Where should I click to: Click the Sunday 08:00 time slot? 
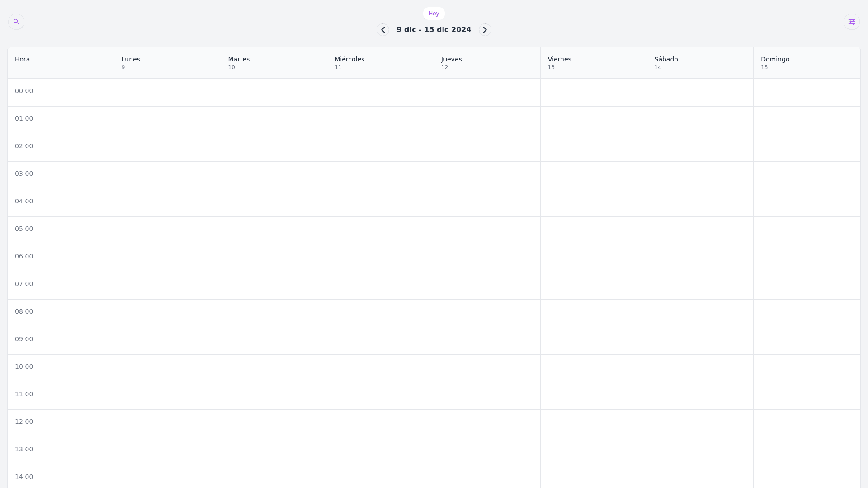pyautogui.click(x=807, y=313)
